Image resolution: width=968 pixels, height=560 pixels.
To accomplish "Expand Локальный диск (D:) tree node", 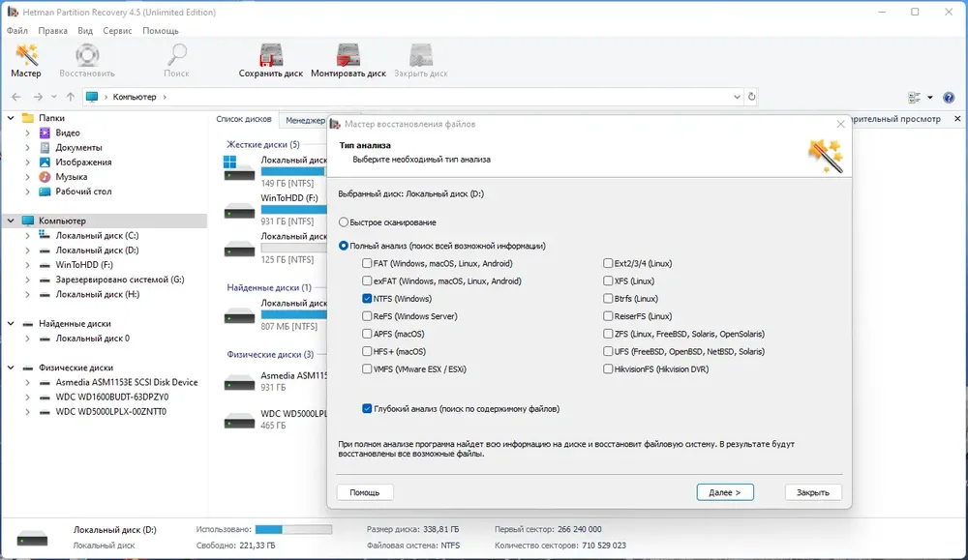I will coord(27,251).
